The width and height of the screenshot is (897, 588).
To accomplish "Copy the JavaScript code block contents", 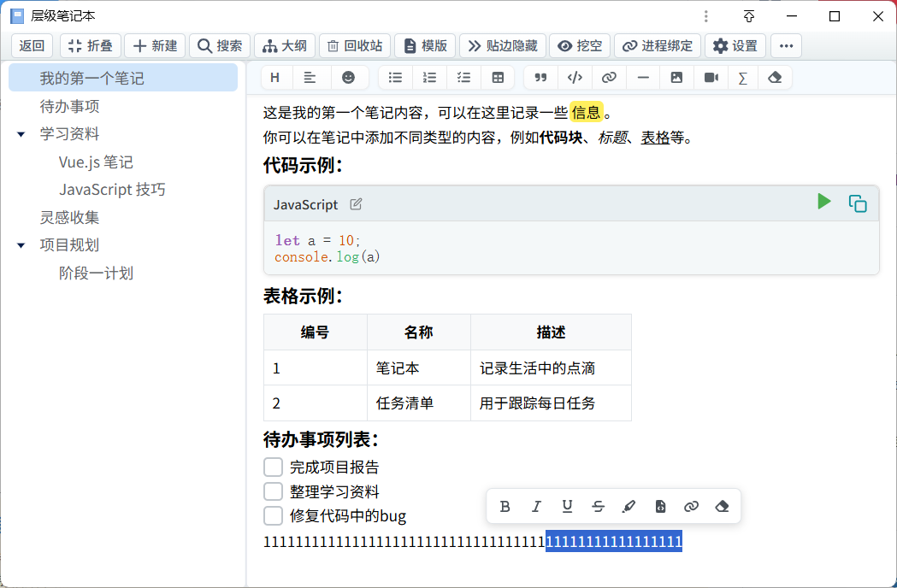I will 857,203.
